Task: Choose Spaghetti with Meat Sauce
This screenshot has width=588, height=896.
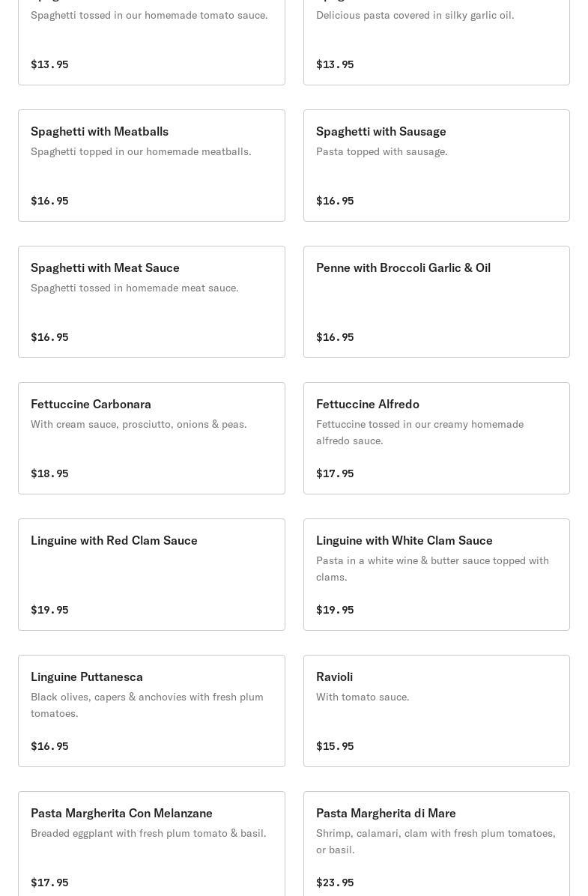Action: pos(151,302)
